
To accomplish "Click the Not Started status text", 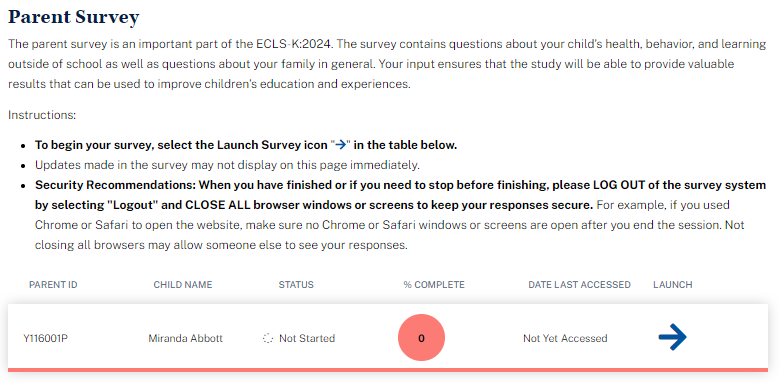I will tap(307, 338).
